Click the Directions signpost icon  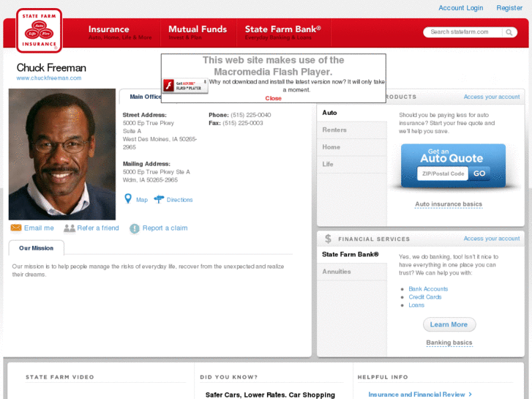click(159, 199)
